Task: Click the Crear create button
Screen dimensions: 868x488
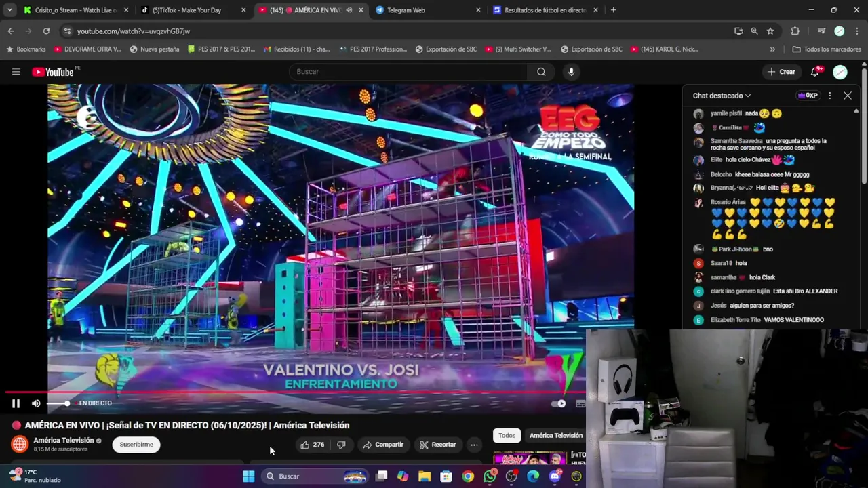Action: coord(781,72)
